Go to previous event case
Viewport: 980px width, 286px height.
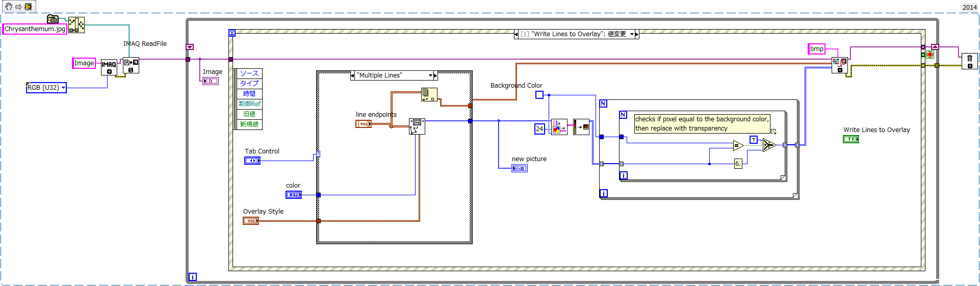(517, 34)
